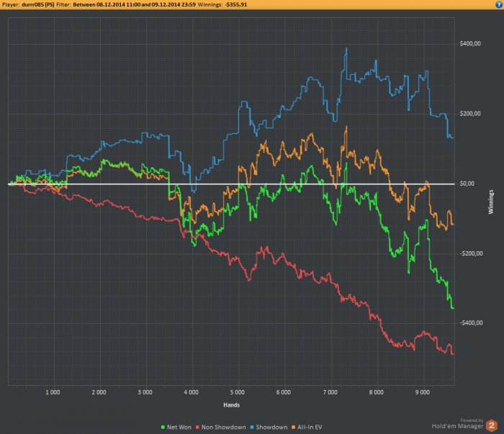504x434 pixels.
Task: Toggle the Net Won series label
Action: coord(179,428)
